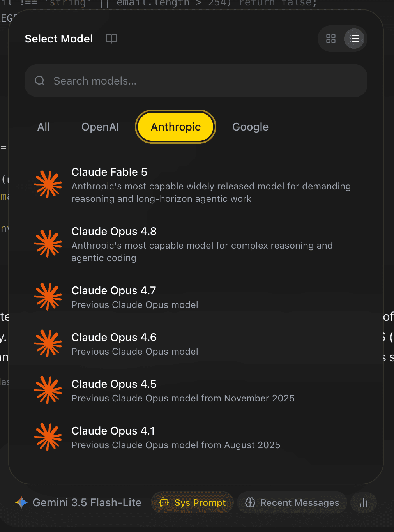The height and width of the screenshot is (532, 394).
Task: Switch to grid view layout
Action: (331, 39)
